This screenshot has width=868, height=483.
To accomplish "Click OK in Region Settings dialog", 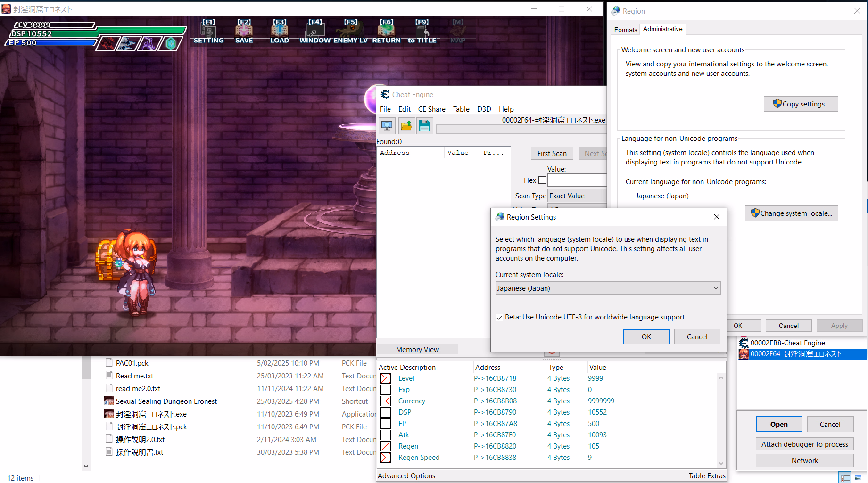I will (646, 336).
